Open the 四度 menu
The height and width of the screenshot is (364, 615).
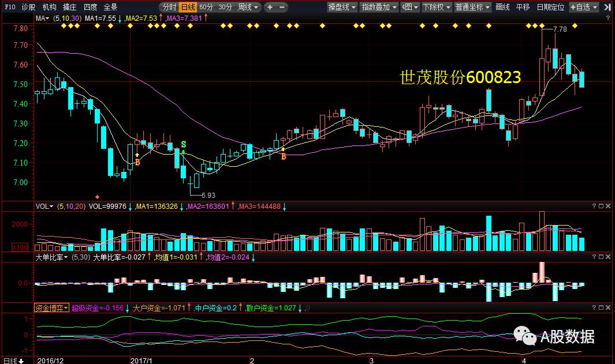pos(90,7)
